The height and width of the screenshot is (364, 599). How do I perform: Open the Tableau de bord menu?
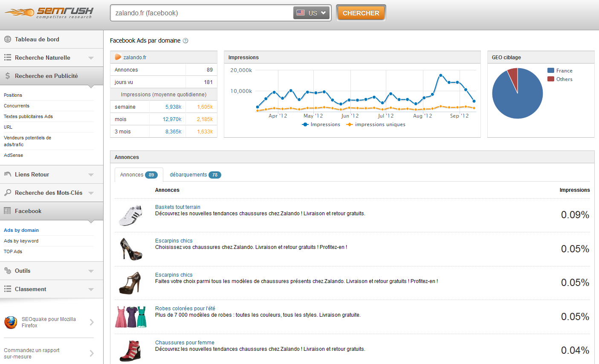pyautogui.click(x=52, y=39)
